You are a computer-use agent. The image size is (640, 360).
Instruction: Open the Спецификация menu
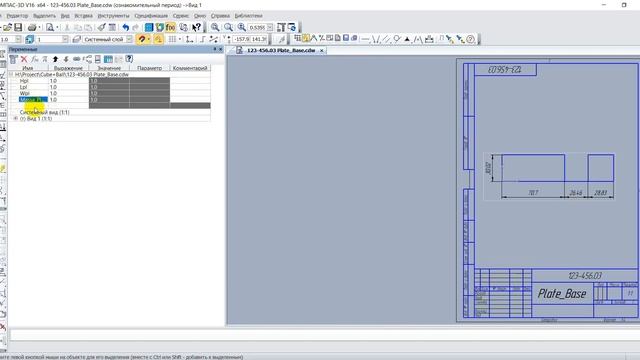point(151,16)
